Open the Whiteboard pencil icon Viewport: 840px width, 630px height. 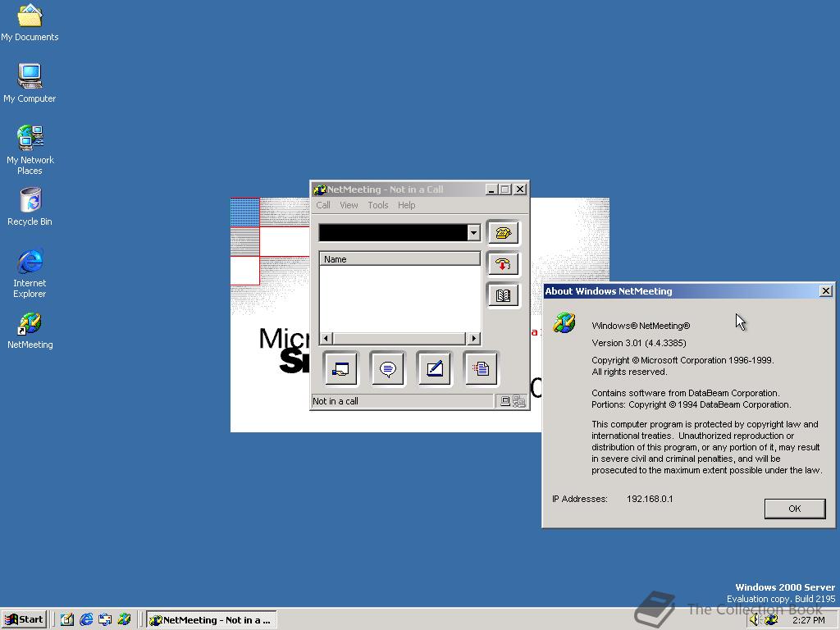click(x=434, y=368)
